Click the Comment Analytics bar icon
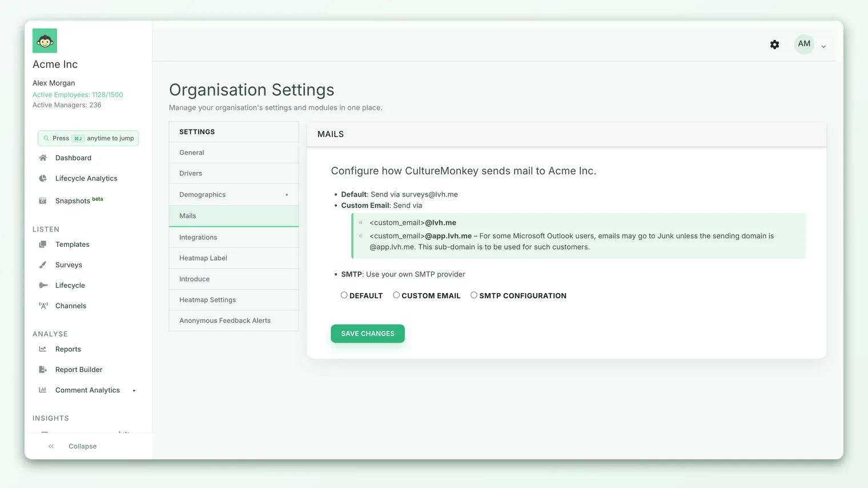 43,390
